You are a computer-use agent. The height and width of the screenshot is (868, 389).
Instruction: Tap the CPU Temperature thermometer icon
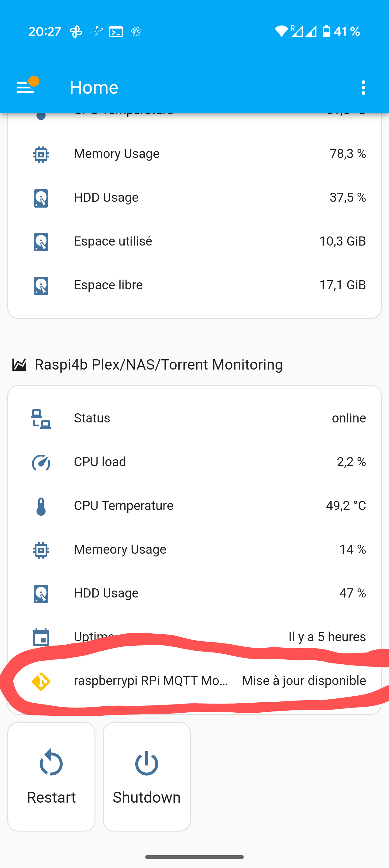(41, 506)
